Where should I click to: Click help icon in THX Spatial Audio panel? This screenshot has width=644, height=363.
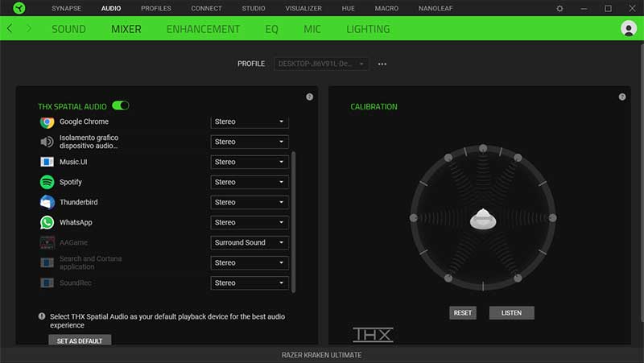coord(309,97)
